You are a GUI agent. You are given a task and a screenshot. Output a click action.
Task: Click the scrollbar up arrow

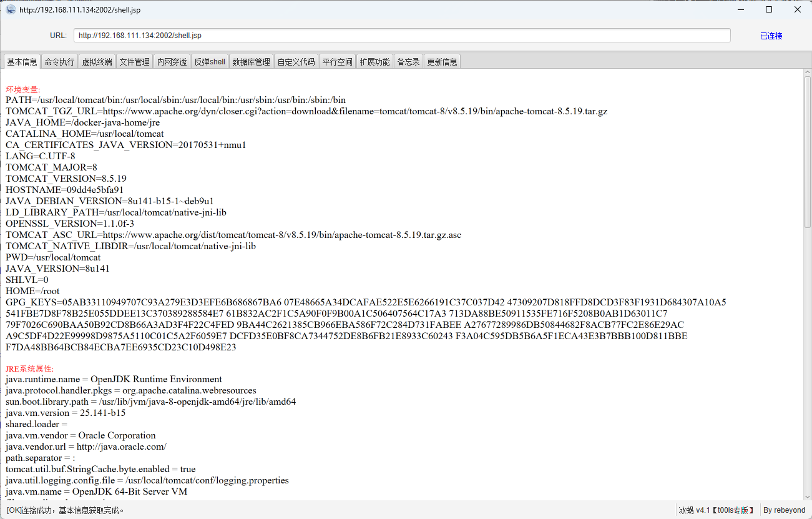807,73
